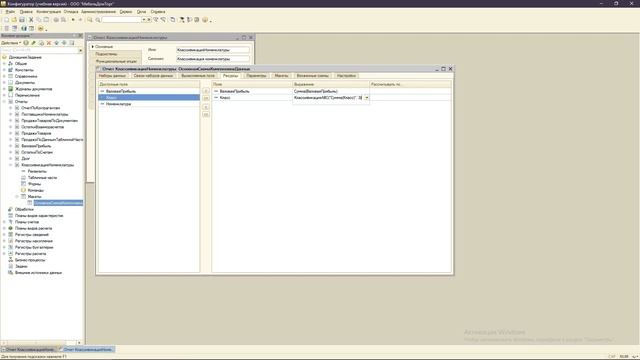Open the Справка menu

[158, 12]
